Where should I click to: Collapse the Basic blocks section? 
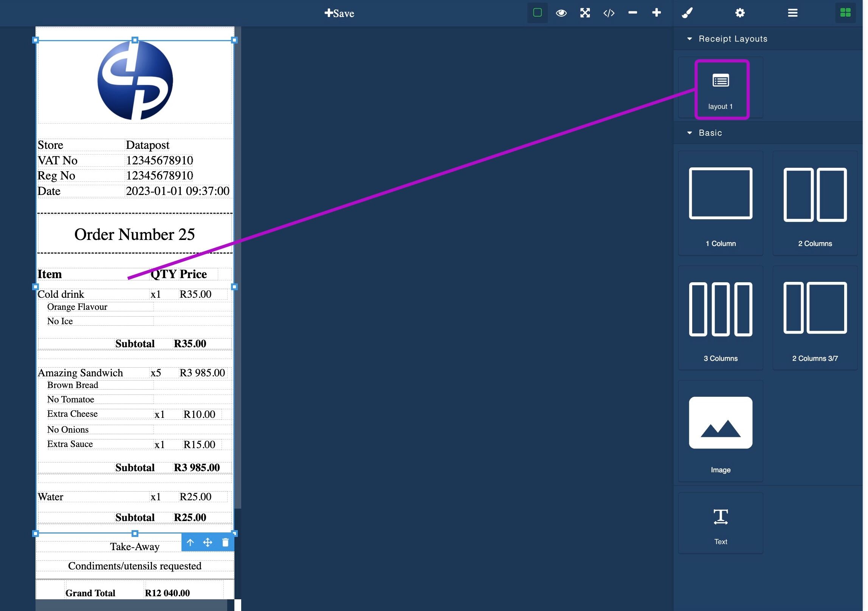(690, 133)
